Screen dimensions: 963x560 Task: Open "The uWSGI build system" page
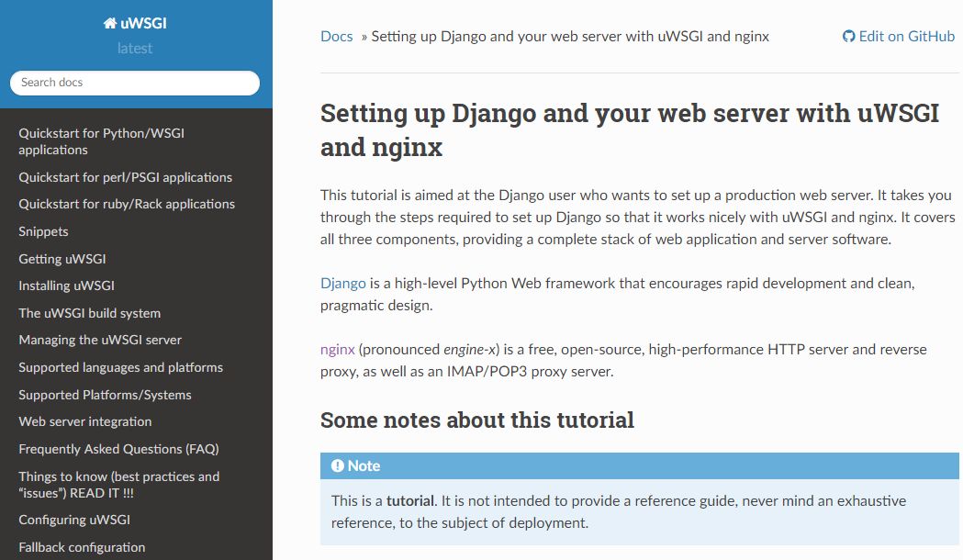pyautogui.click(x=89, y=313)
